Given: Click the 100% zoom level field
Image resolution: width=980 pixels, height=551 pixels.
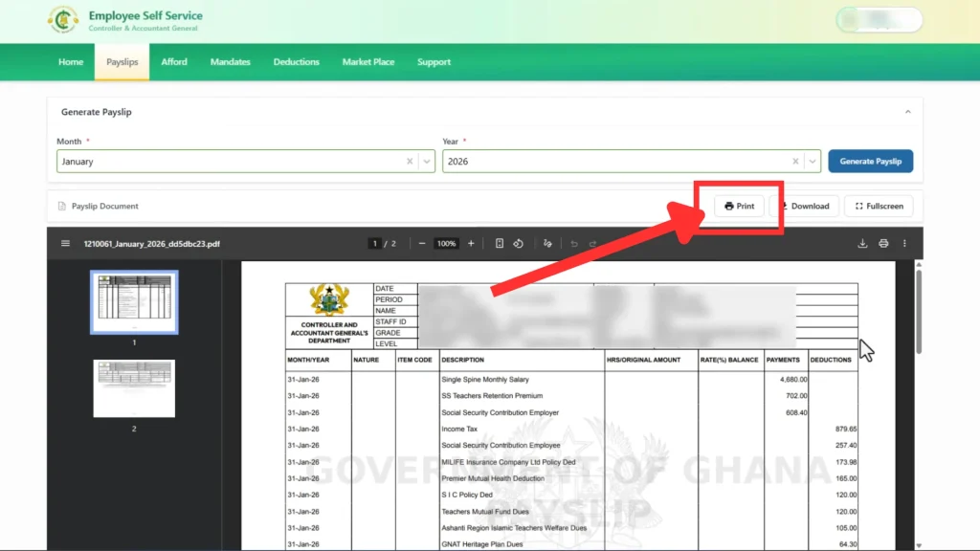Looking at the screenshot, I should (x=446, y=244).
